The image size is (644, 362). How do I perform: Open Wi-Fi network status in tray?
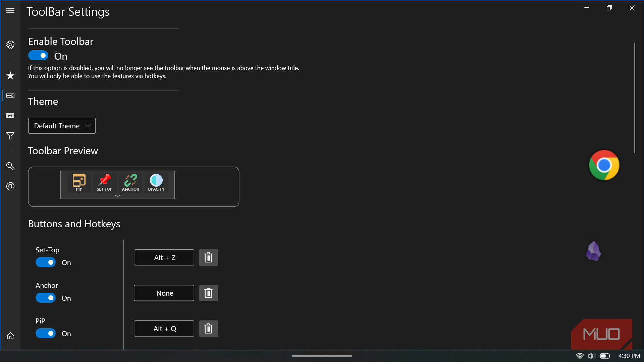[x=580, y=356]
